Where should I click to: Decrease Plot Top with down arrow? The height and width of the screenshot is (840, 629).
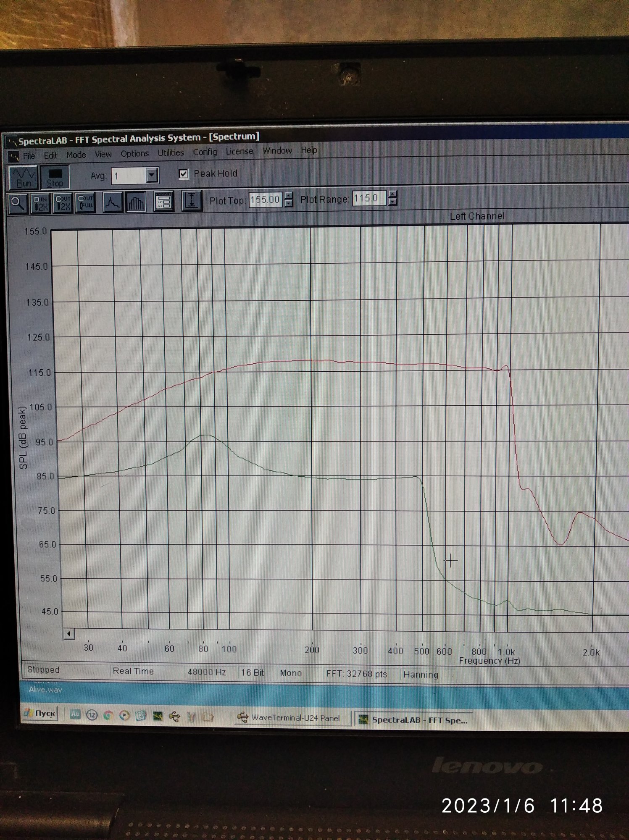[x=289, y=203]
